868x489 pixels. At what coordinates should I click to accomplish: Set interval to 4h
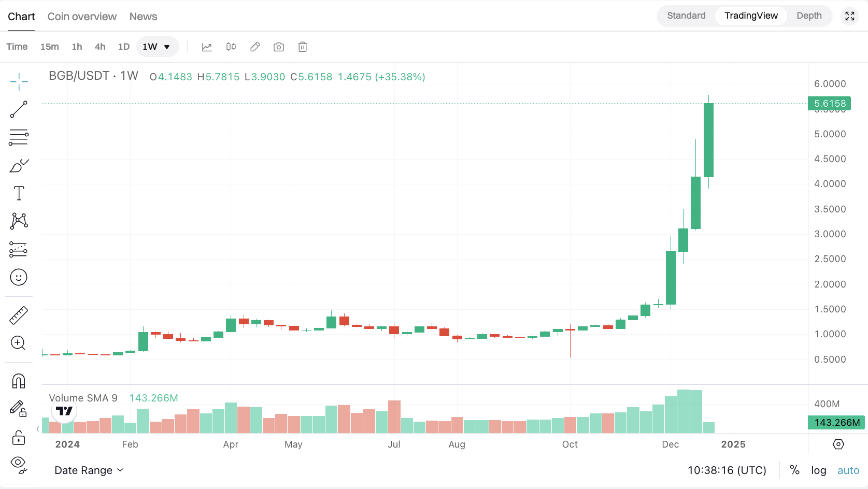coord(100,47)
